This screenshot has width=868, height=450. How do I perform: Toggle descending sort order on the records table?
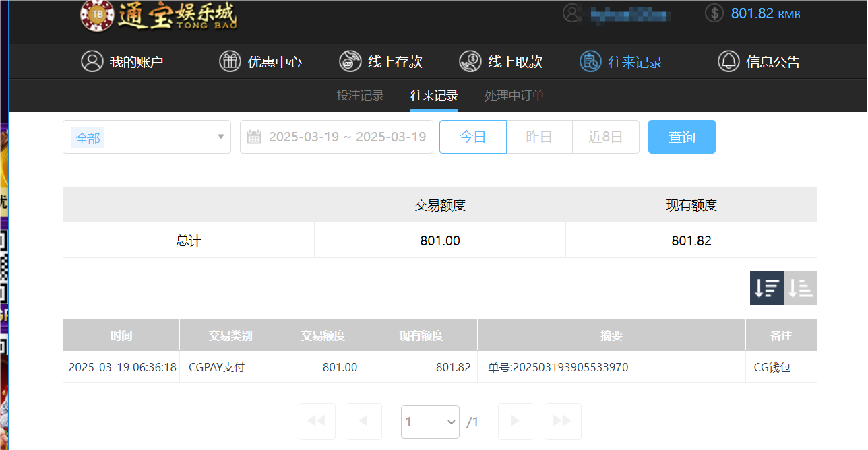coord(766,288)
